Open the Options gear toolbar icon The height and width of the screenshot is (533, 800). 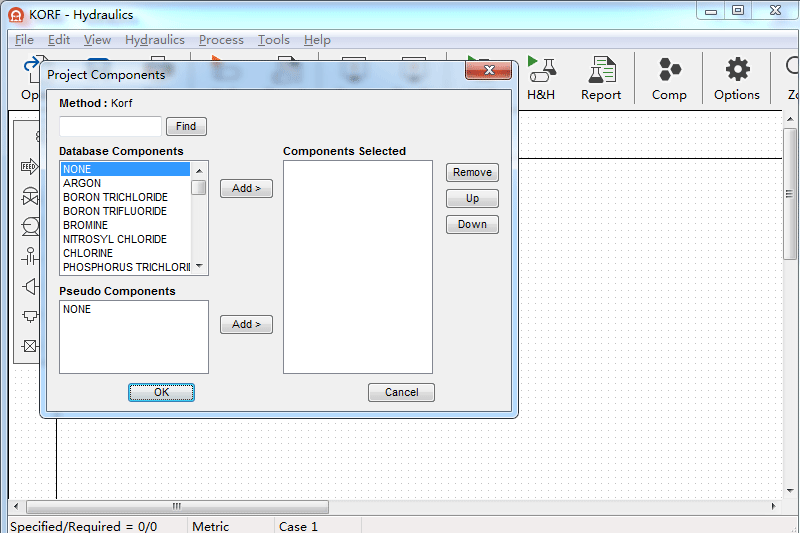pyautogui.click(x=737, y=79)
